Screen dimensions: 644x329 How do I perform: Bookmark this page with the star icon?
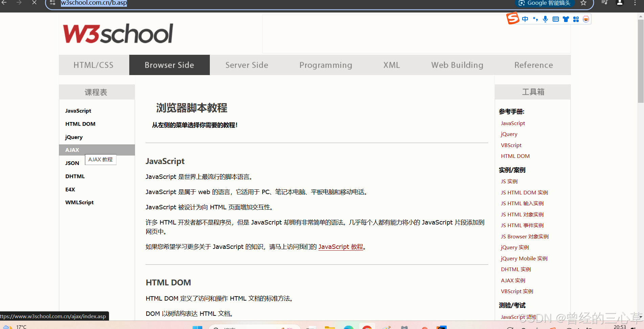coord(583,3)
